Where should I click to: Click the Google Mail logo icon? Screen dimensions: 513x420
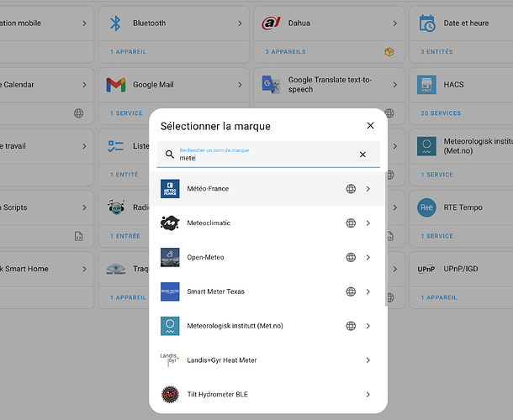point(116,85)
